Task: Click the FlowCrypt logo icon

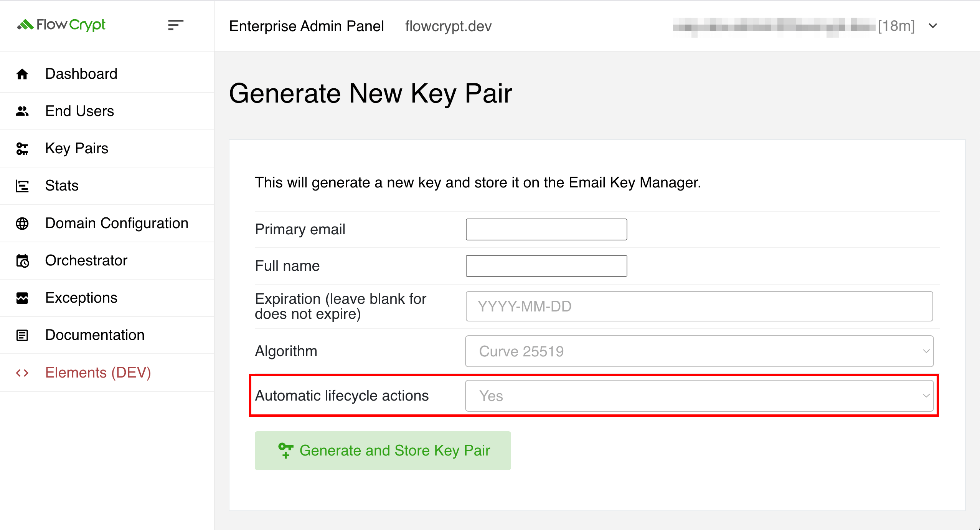Action: click(x=25, y=25)
